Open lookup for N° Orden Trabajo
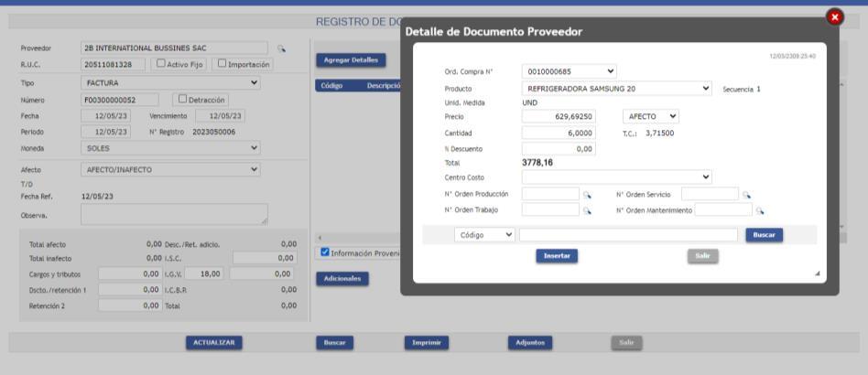This screenshot has width=868, height=375. tap(587, 210)
